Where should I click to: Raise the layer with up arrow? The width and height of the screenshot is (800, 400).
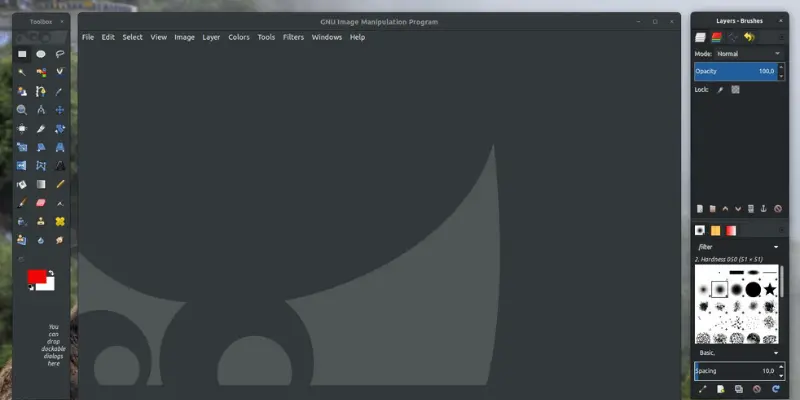725,209
